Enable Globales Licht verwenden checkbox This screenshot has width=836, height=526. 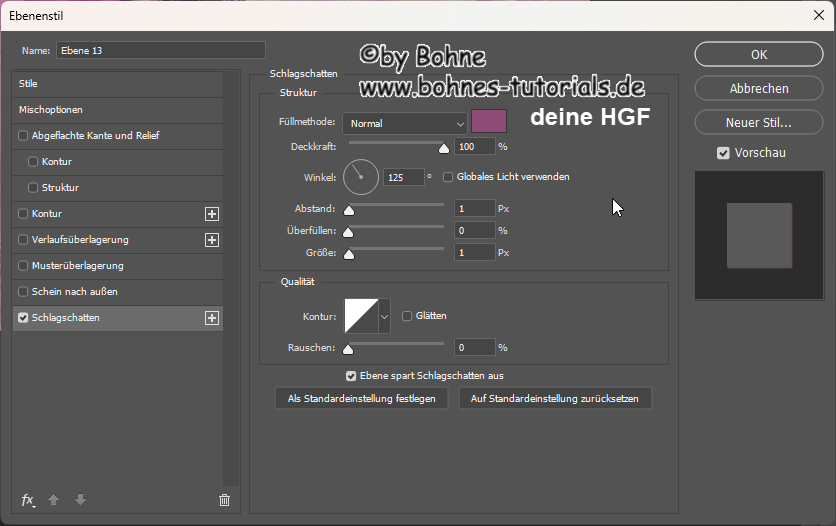(x=449, y=177)
